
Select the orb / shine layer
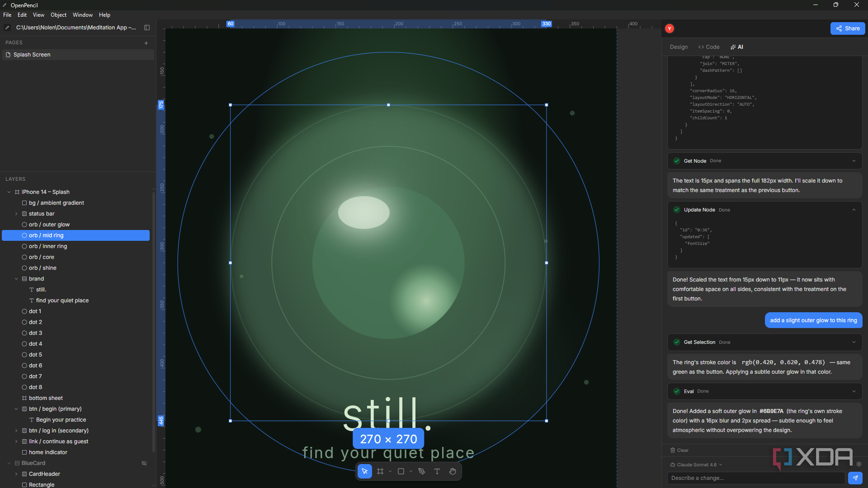[75, 268]
